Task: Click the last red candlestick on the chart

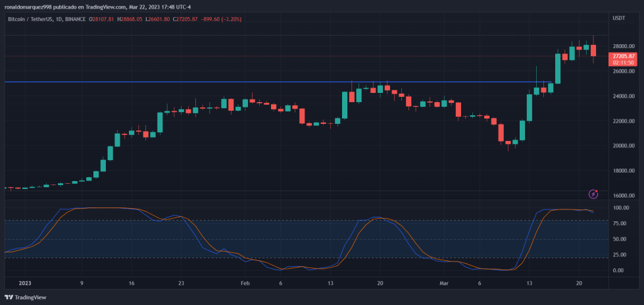Action: (593, 50)
